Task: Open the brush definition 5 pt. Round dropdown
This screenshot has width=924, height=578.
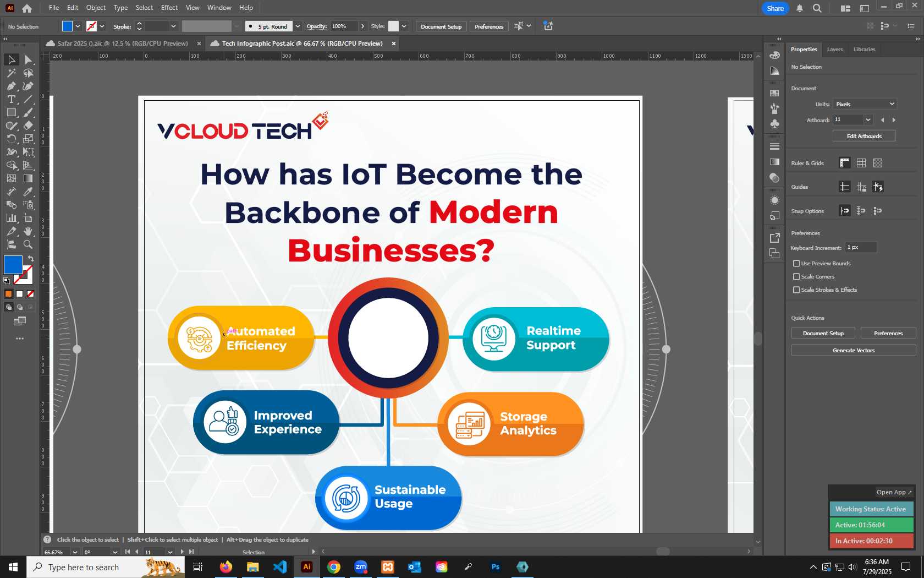Action: pos(298,26)
